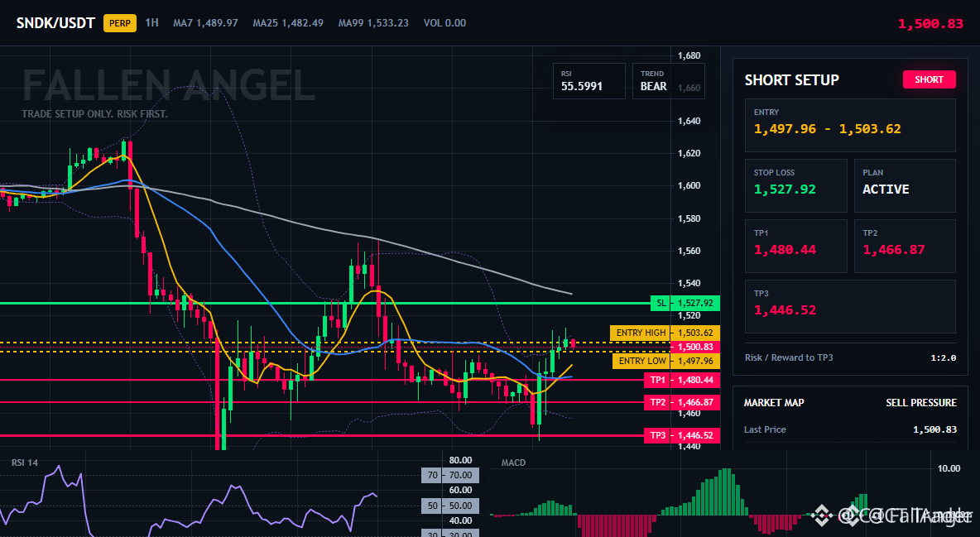Click the 1,600 price axis label
This screenshot has height=537, width=980.
[x=689, y=185]
